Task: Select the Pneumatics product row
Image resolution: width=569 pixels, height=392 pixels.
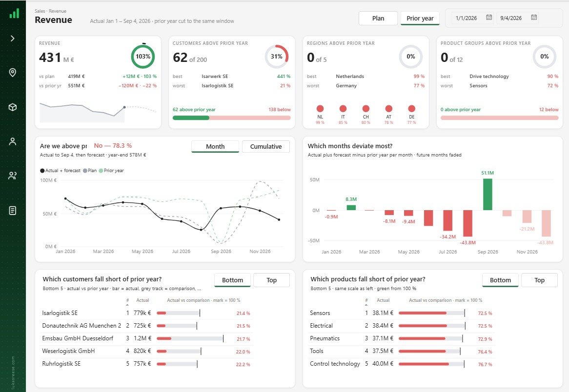Action: pyautogui.click(x=402, y=338)
